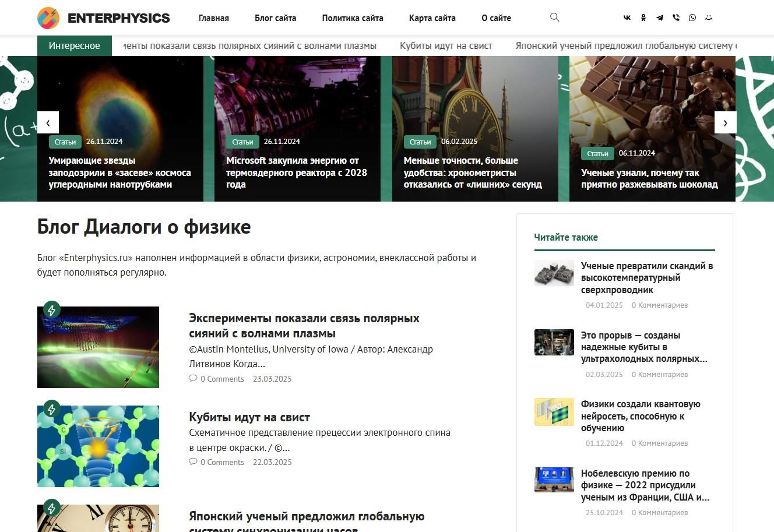
Task: Open the Telegram icon in header
Action: click(660, 17)
